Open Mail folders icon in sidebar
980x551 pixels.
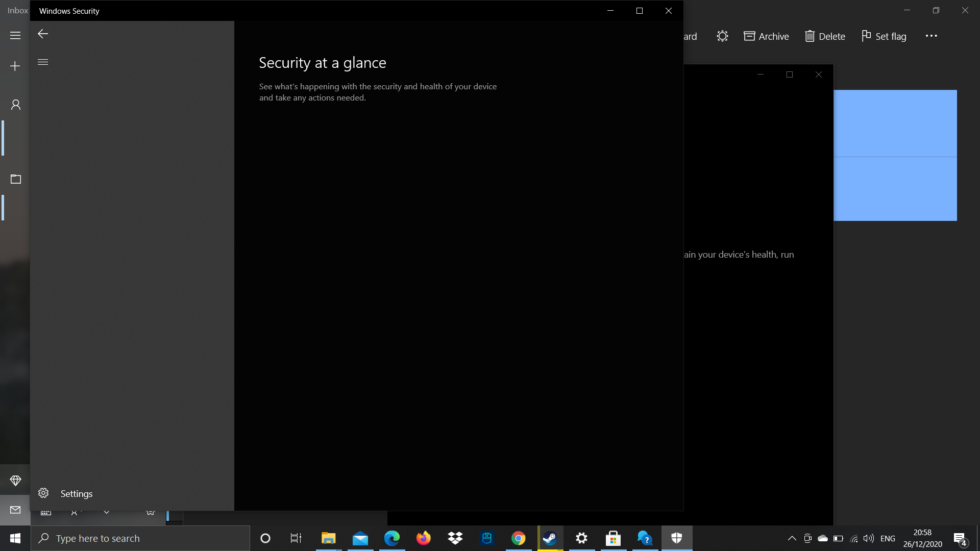[x=16, y=179]
